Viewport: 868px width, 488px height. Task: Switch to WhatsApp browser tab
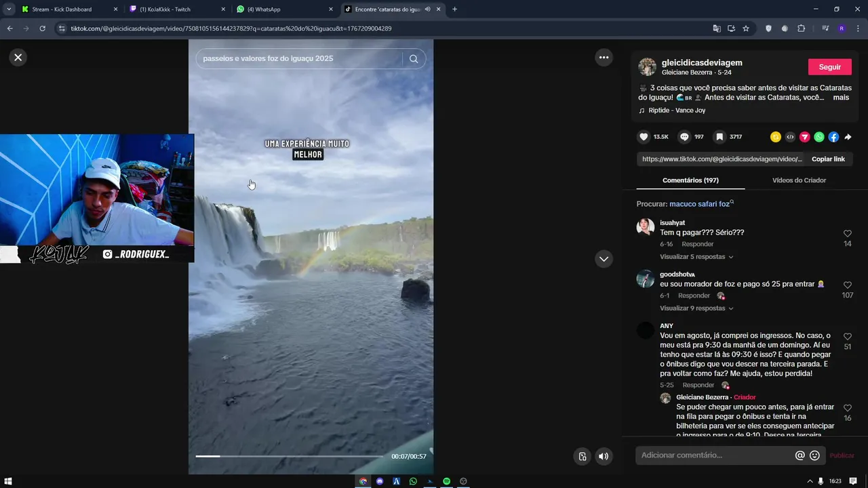pyautogui.click(x=285, y=9)
